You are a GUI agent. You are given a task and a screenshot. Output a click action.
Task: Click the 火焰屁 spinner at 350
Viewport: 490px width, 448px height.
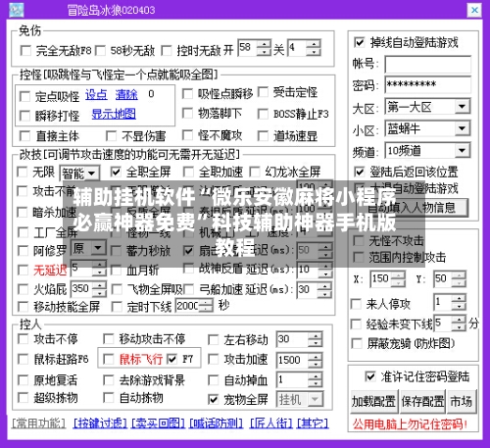coord(88,289)
